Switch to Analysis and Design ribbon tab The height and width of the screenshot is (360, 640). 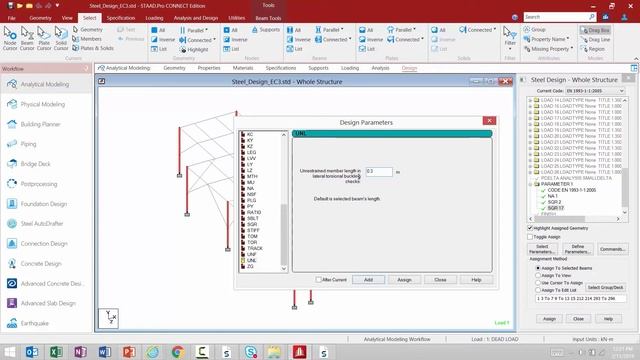click(x=196, y=18)
